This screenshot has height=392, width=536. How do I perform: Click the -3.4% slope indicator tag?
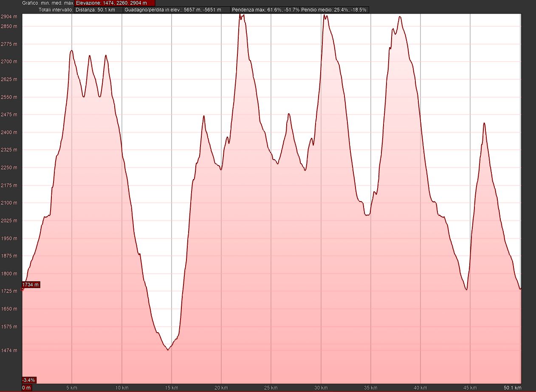click(29, 380)
